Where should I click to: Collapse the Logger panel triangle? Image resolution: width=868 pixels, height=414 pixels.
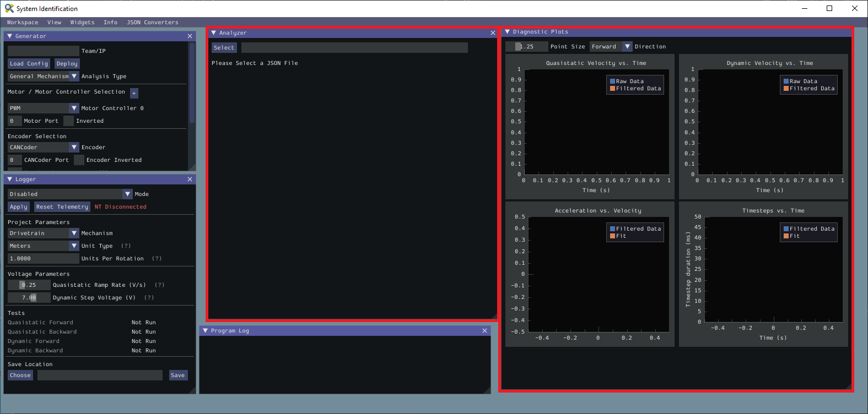pyautogui.click(x=9, y=179)
